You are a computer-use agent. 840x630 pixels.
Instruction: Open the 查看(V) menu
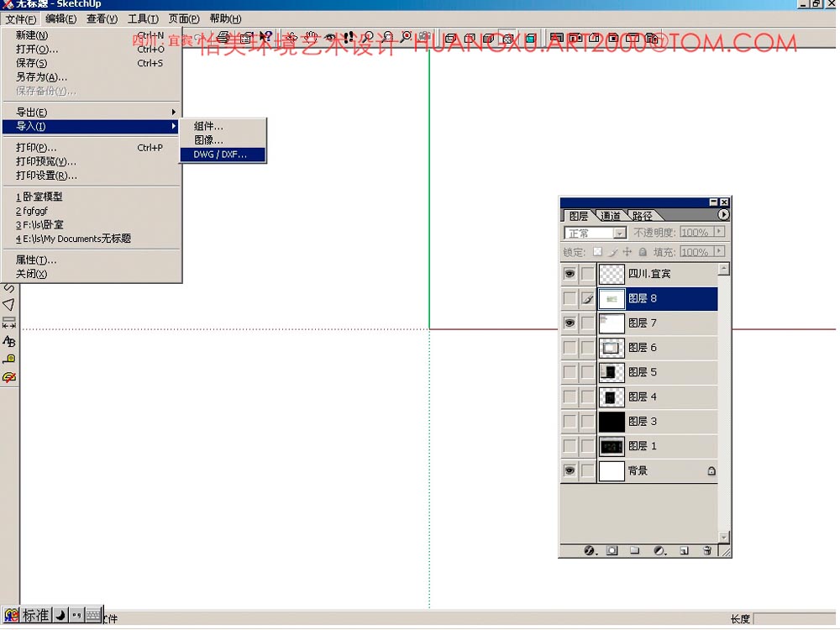pyautogui.click(x=102, y=18)
